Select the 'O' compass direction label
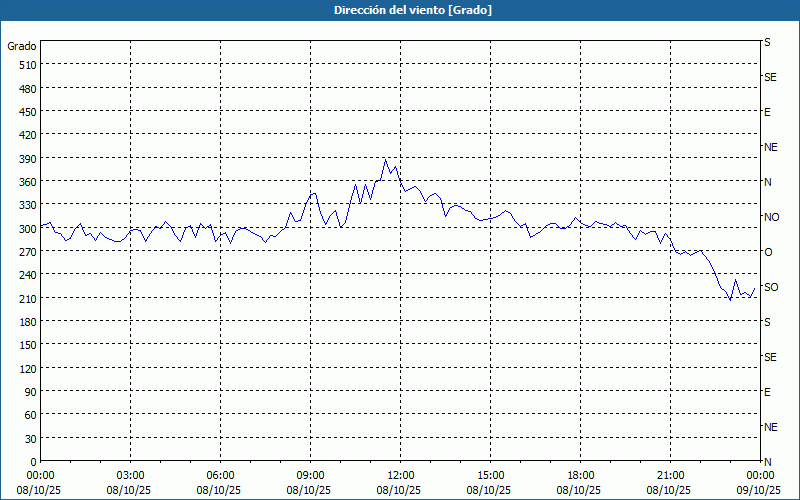The image size is (800, 500). 768,252
